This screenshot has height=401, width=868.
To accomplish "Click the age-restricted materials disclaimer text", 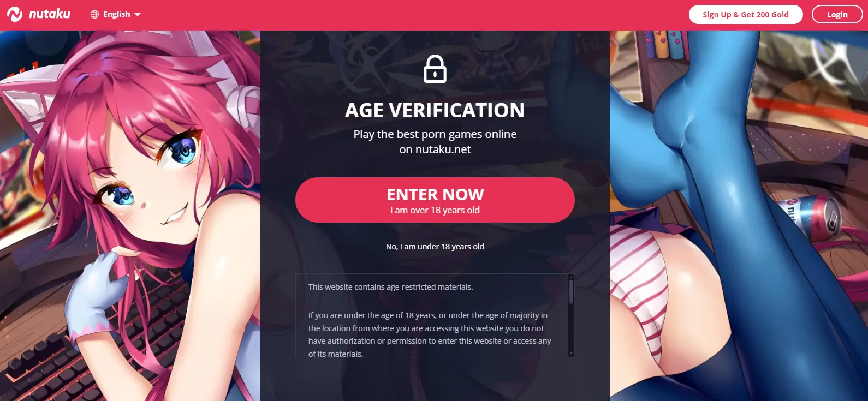I will (x=391, y=287).
